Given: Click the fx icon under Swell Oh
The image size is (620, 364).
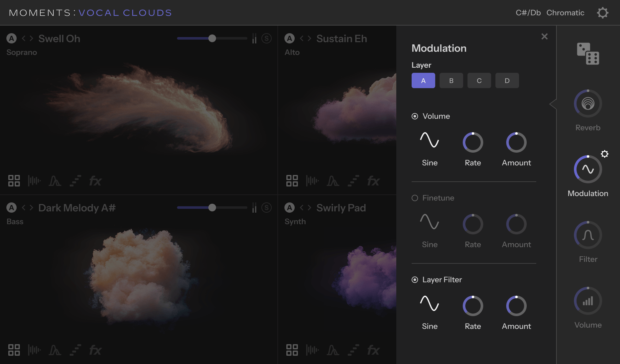Looking at the screenshot, I should (95, 181).
